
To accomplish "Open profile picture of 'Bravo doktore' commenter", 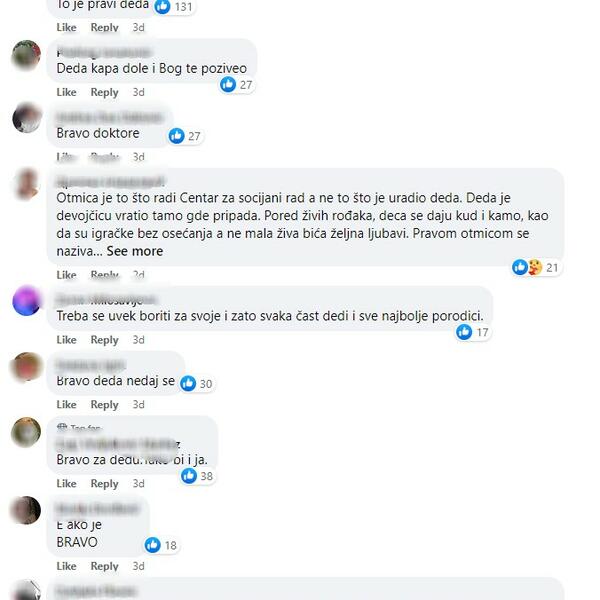I will (x=26, y=117).
